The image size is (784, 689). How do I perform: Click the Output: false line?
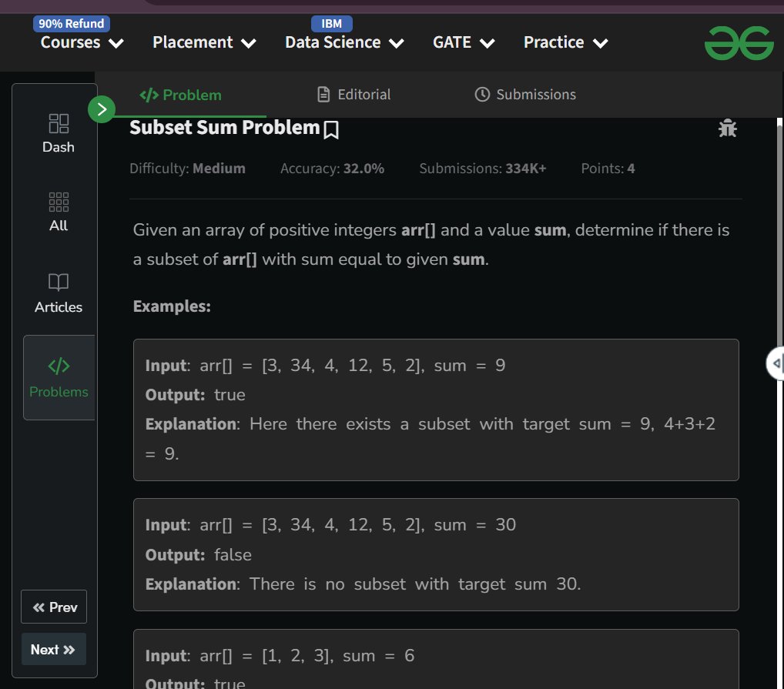199,554
